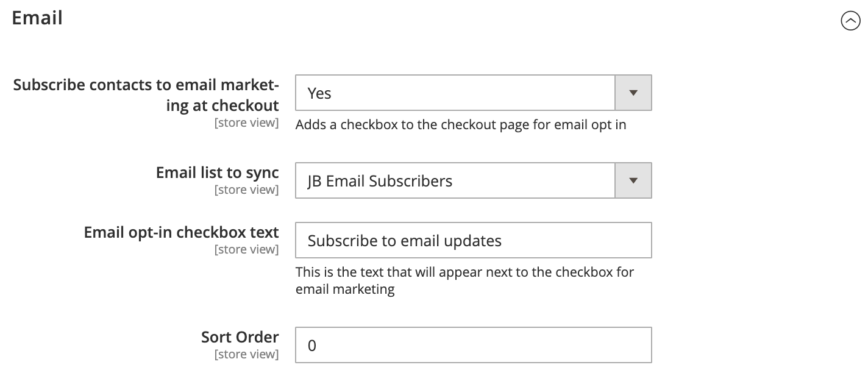Click the Subscribe contacts to email marketing label
868x373 pixels.
coord(146,94)
